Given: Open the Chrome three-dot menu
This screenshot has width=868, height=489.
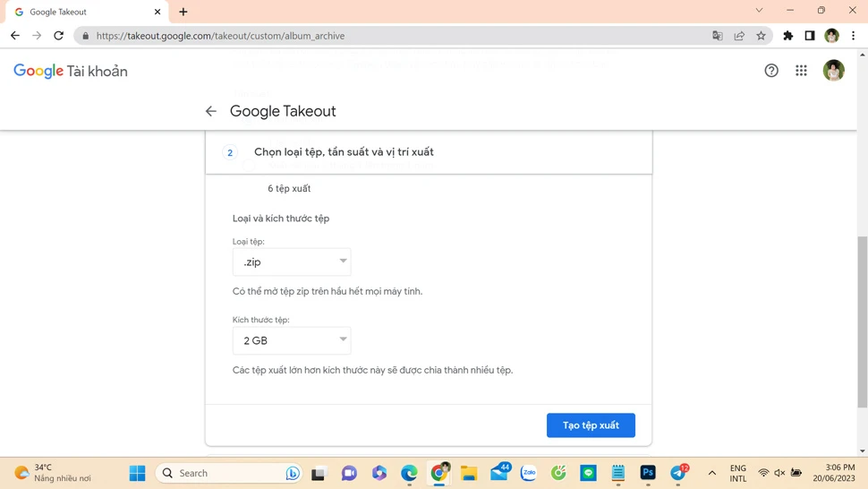Looking at the screenshot, I should 853,36.
